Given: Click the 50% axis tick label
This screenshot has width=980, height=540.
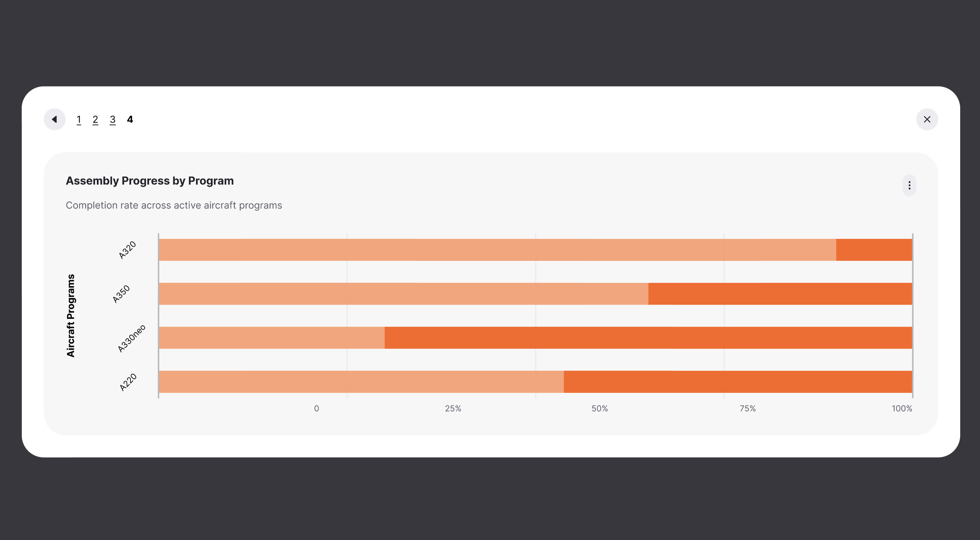Looking at the screenshot, I should pos(600,409).
